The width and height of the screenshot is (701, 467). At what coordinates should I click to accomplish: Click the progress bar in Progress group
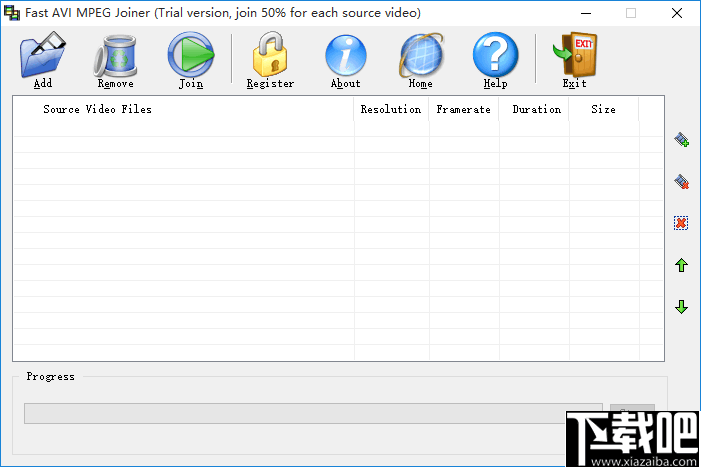coord(313,413)
